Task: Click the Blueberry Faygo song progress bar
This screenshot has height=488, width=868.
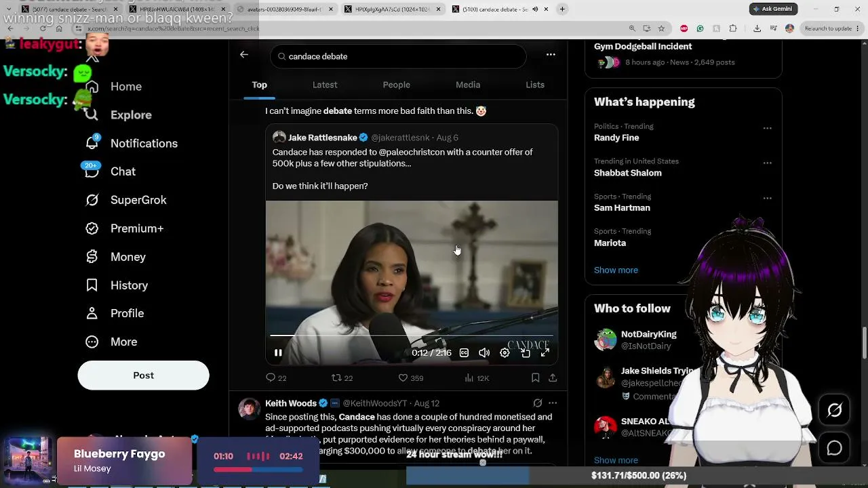Action: click(258, 470)
